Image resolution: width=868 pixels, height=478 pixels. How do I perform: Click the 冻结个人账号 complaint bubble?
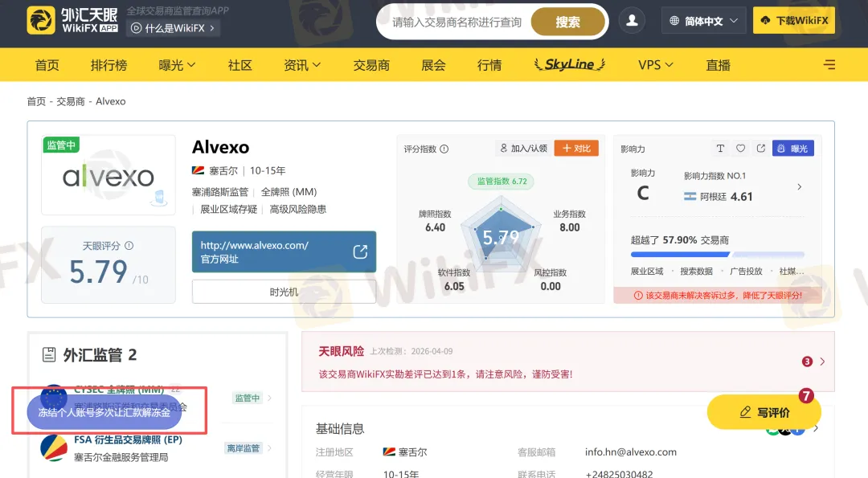pos(104,412)
